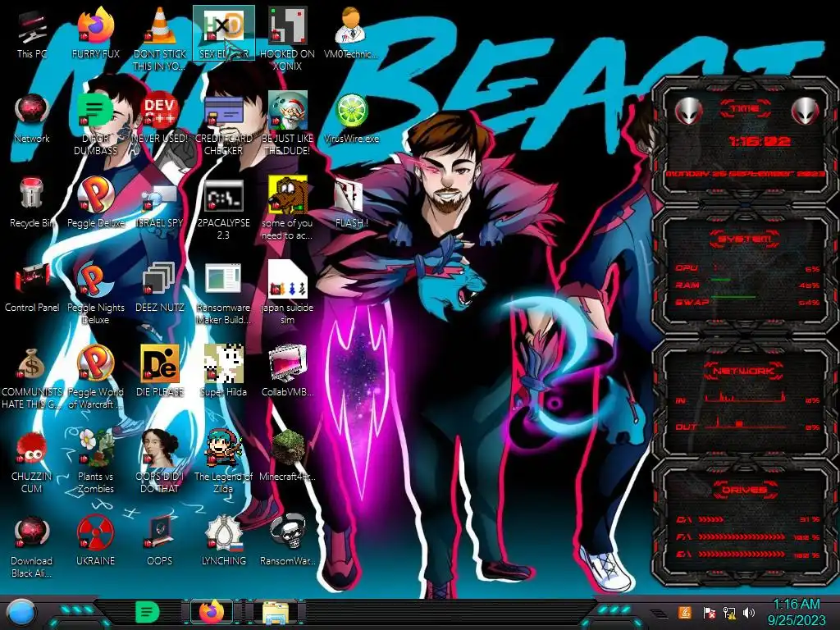Open the network status tray icon
Image resolution: width=840 pixels, height=630 pixels.
click(729, 613)
